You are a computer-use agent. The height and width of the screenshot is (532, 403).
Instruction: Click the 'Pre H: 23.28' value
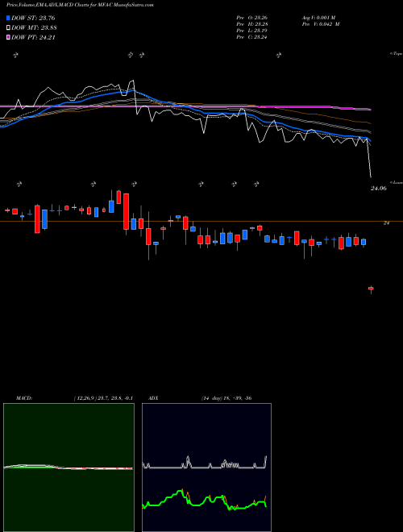point(252,24)
